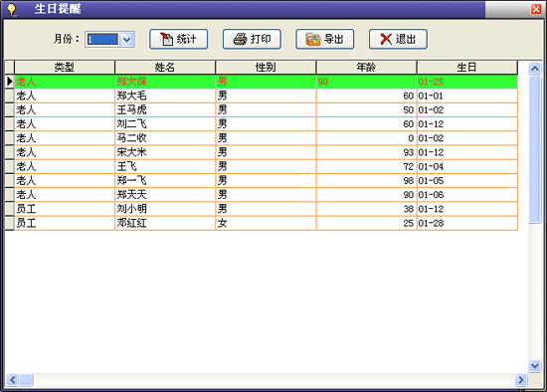547x392 pixels.
Task: Select name cell 郑天天
Action: pos(165,195)
